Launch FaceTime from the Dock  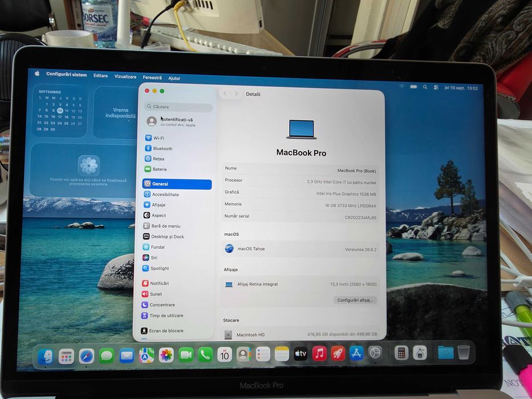(186, 355)
